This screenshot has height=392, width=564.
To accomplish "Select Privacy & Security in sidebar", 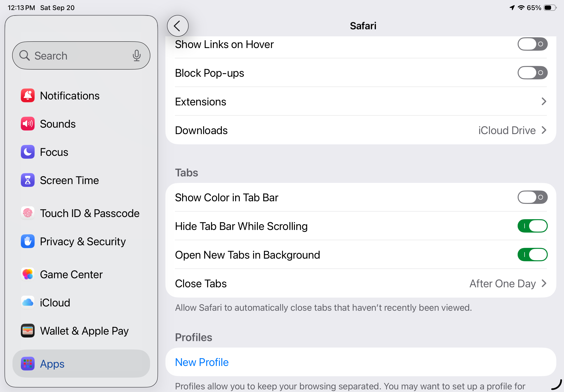I will coord(82,241).
